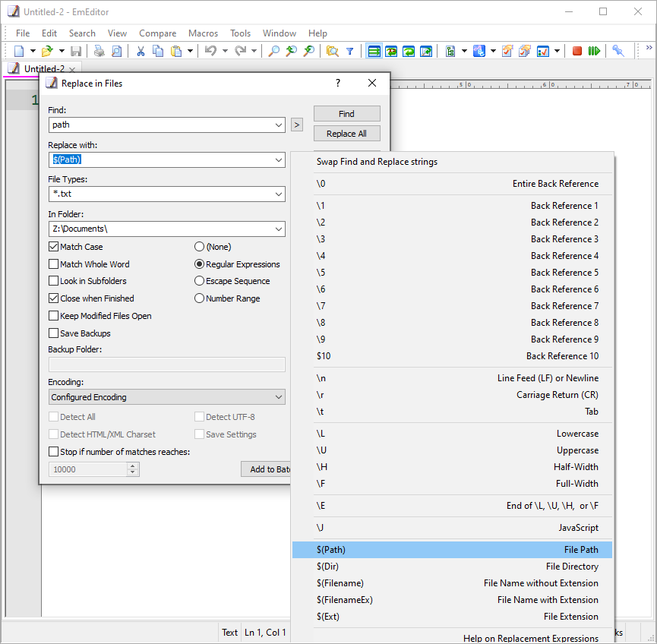The height and width of the screenshot is (644, 657).
Task: Click the Cut scissors icon
Action: click(x=141, y=51)
